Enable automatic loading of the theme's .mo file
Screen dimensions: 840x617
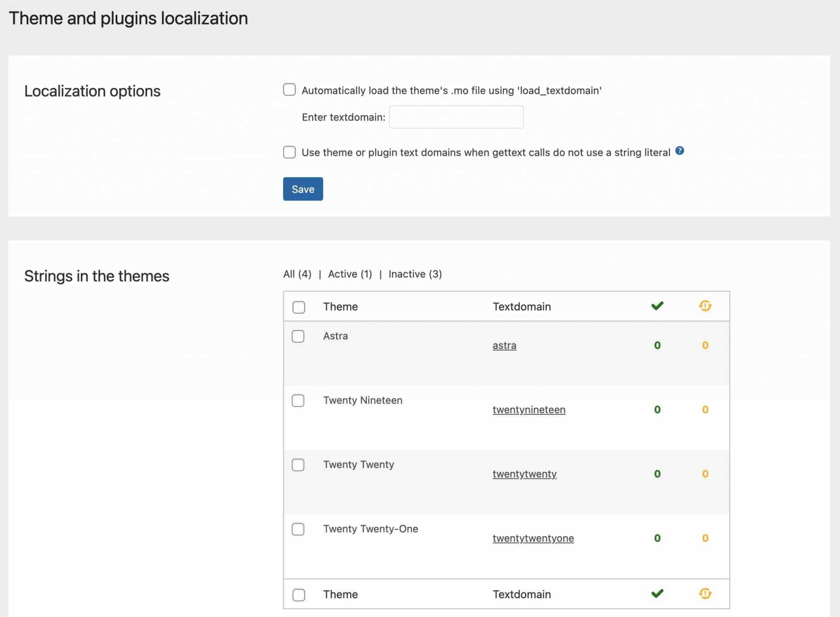[x=289, y=89]
